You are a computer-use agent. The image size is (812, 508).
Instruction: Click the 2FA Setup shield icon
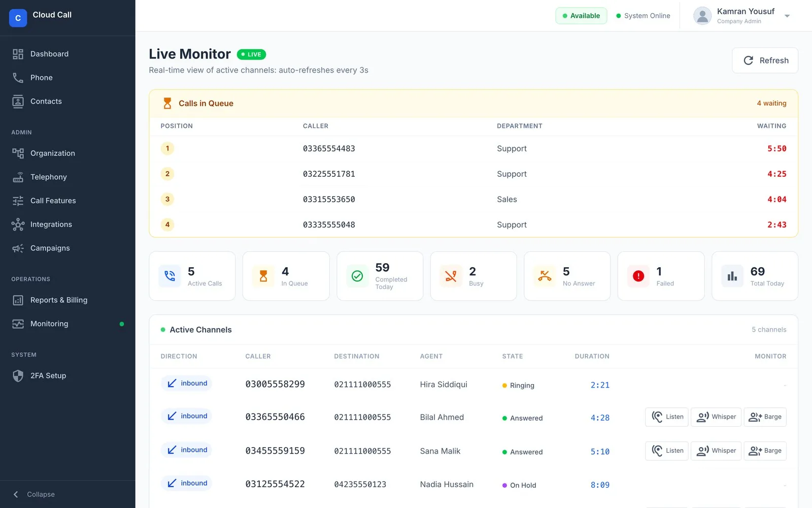click(18, 376)
